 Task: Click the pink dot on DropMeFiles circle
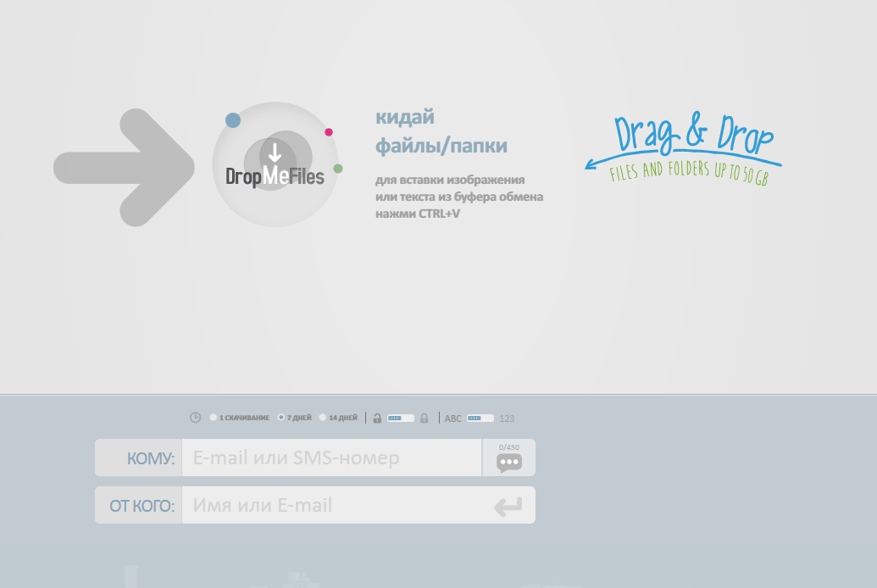click(329, 132)
